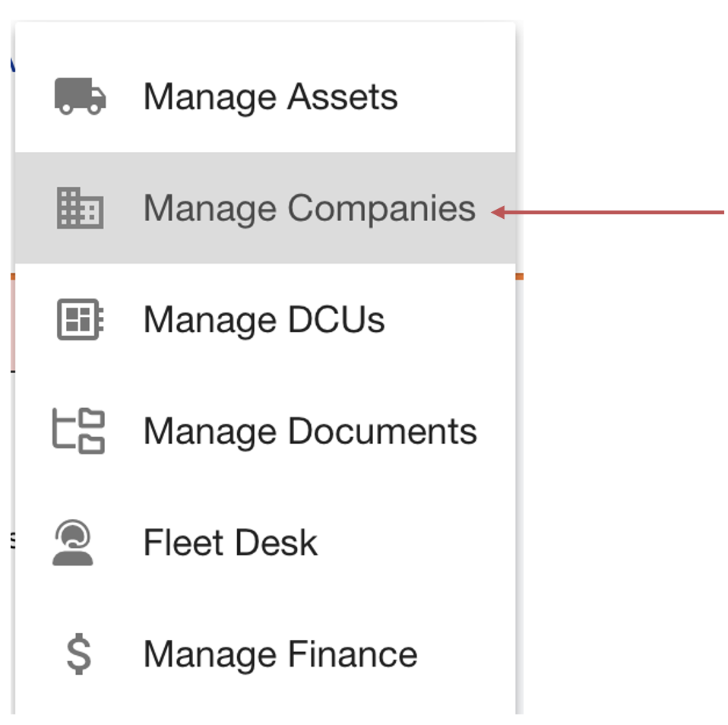
Task: Click the building icon for Manage Companies
Action: tap(80, 208)
